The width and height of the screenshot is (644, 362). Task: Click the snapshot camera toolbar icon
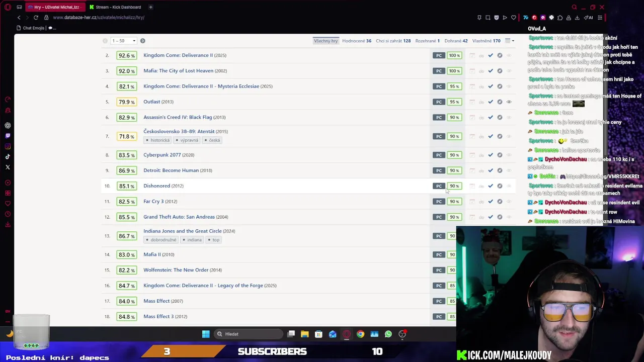488,18
